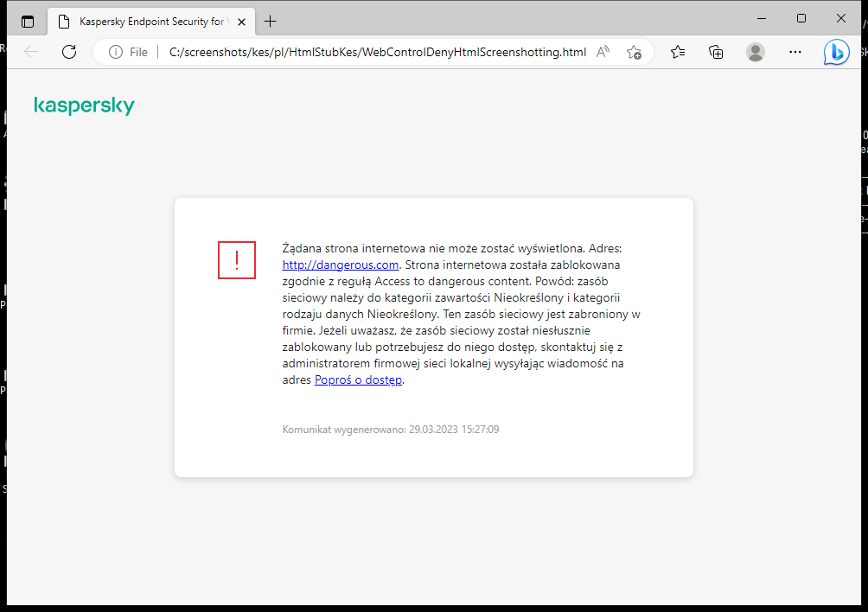
Task: Click the forward navigation arrow
Action: tap(50, 52)
